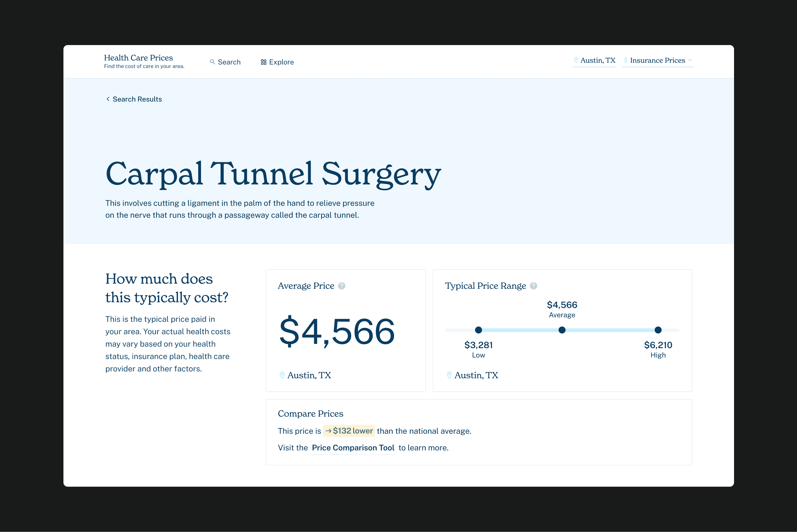Screen dimensions: 797x532
Task: Click the Health Care Prices logo
Action: pos(138,58)
